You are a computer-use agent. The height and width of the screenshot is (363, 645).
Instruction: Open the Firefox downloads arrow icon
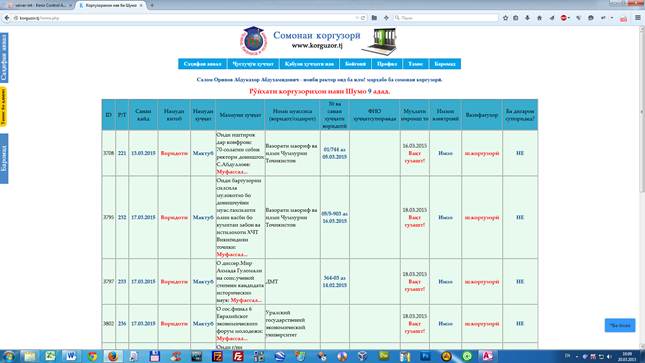click(527, 18)
